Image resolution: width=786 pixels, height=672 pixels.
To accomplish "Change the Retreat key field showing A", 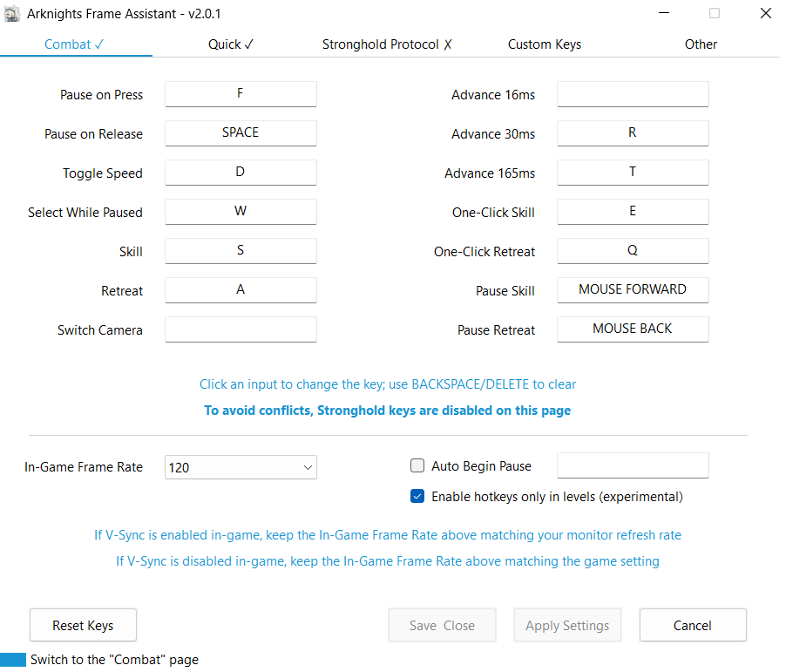I will (x=241, y=290).
